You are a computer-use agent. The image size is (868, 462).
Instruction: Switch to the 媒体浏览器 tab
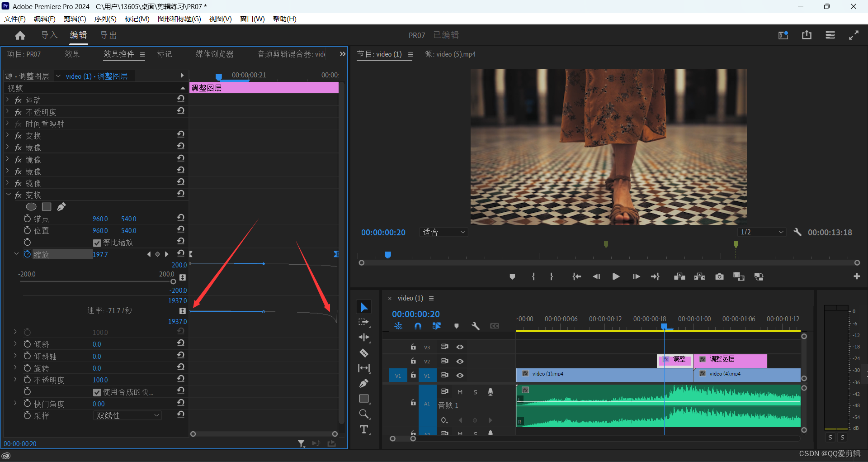[x=214, y=54]
